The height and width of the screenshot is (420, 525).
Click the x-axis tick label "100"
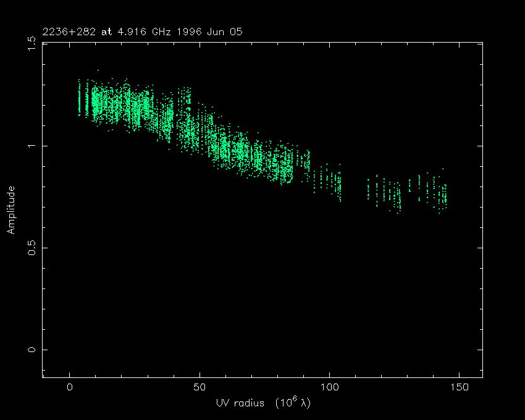[x=329, y=387]
